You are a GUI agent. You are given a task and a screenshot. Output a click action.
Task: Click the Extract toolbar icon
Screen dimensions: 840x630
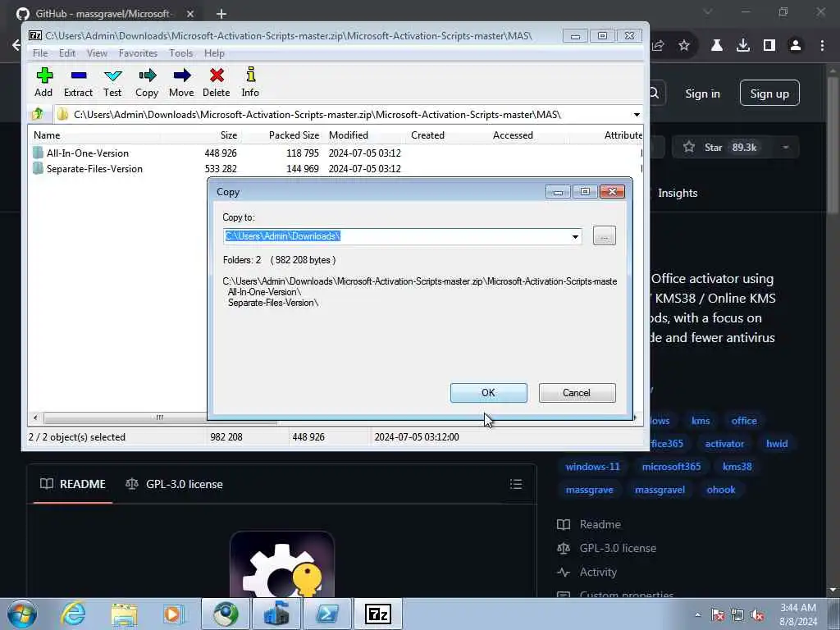coord(78,82)
